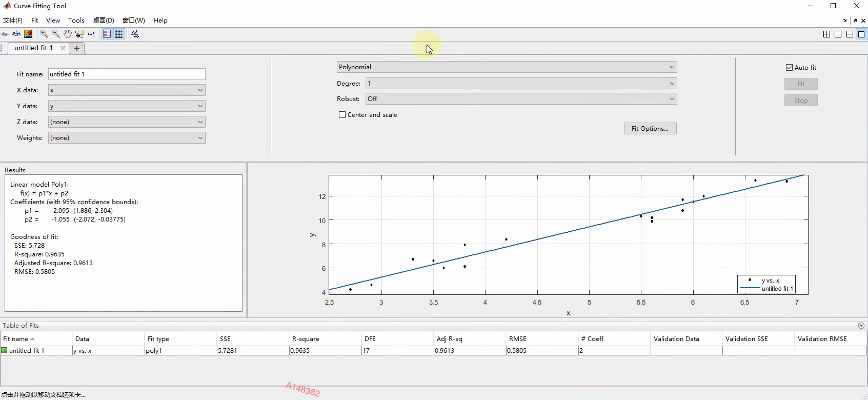Click the green color swatch in fits table

(5, 351)
